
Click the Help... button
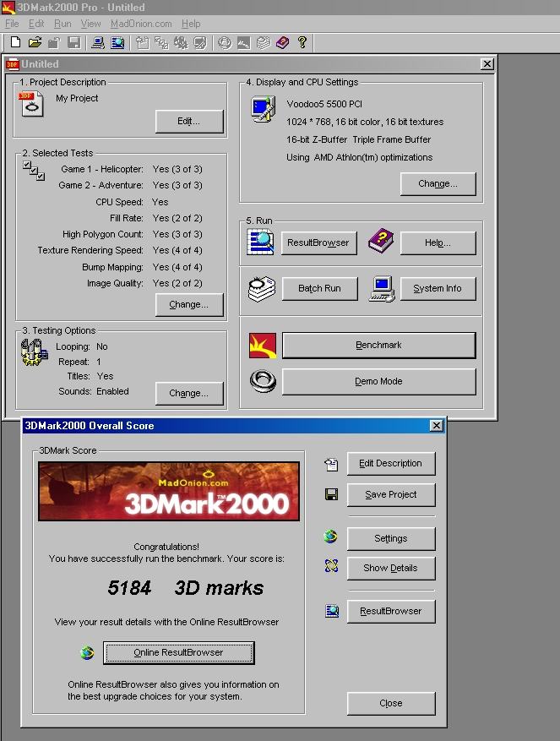click(438, 242)
